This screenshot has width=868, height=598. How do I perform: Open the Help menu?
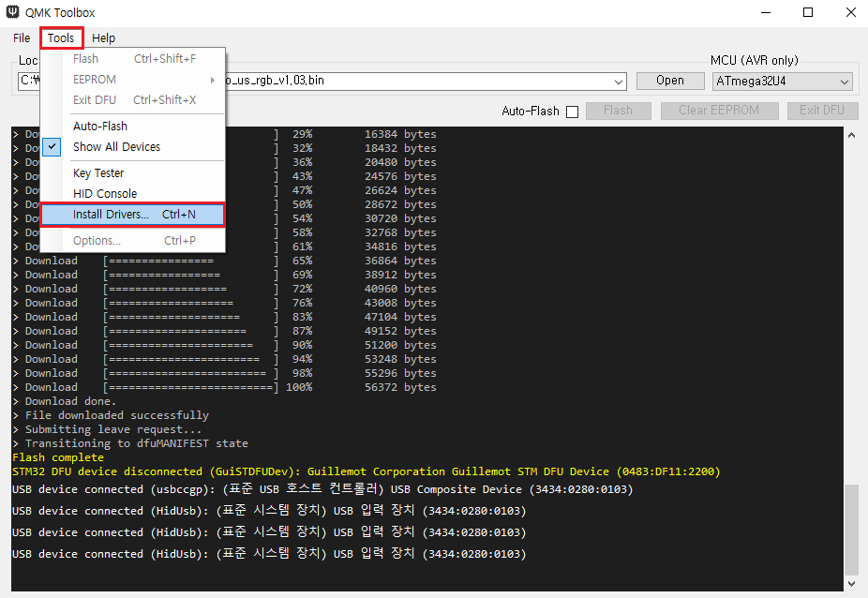coord(103,38)
